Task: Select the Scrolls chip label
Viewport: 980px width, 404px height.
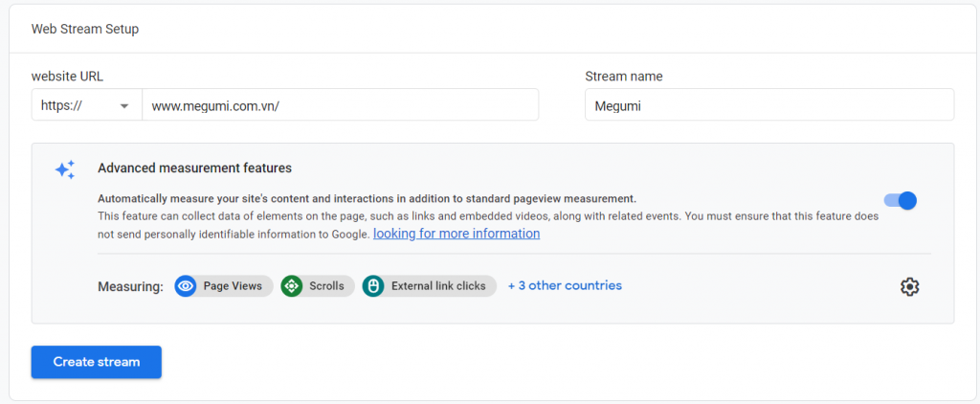Action: [x=326, y=286]
